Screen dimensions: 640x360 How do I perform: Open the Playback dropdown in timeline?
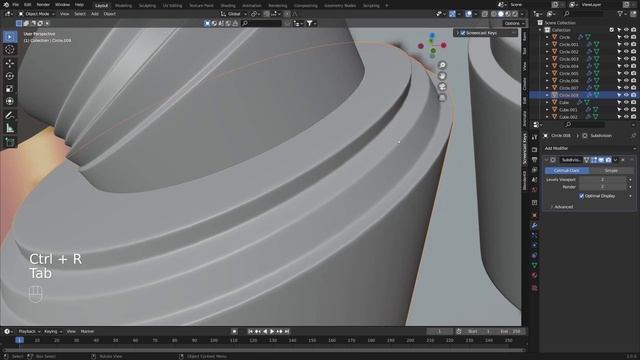pos(29,331)
